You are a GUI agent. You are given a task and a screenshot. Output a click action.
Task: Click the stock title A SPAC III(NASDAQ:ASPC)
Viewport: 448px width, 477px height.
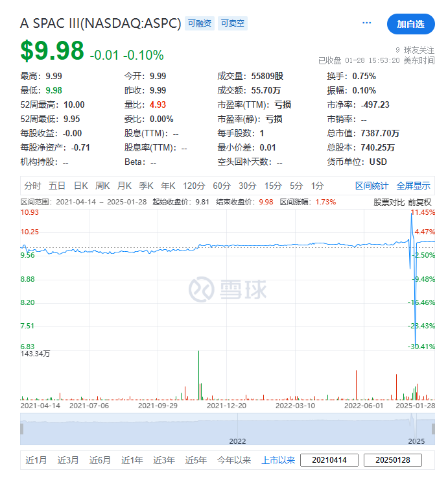100,23
